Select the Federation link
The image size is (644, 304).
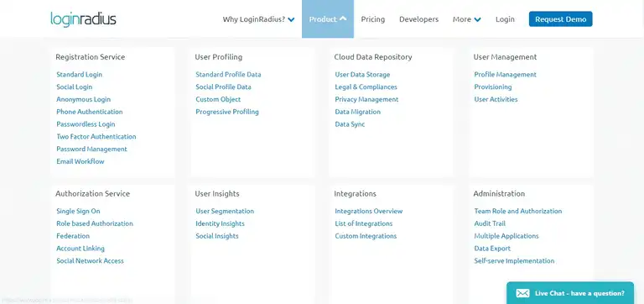(73, 236)
